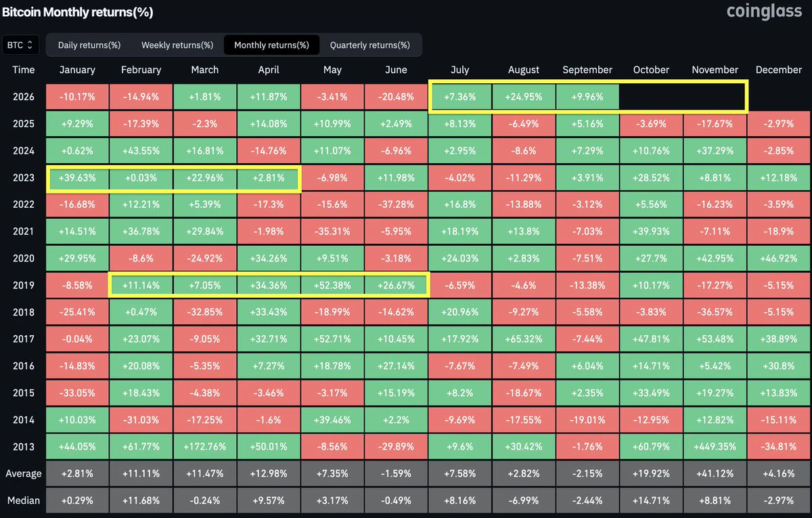Click the -19.01% cell for September 2014
Screen dimensions: 812x518
pyautogui.click(x=587, y=420)
